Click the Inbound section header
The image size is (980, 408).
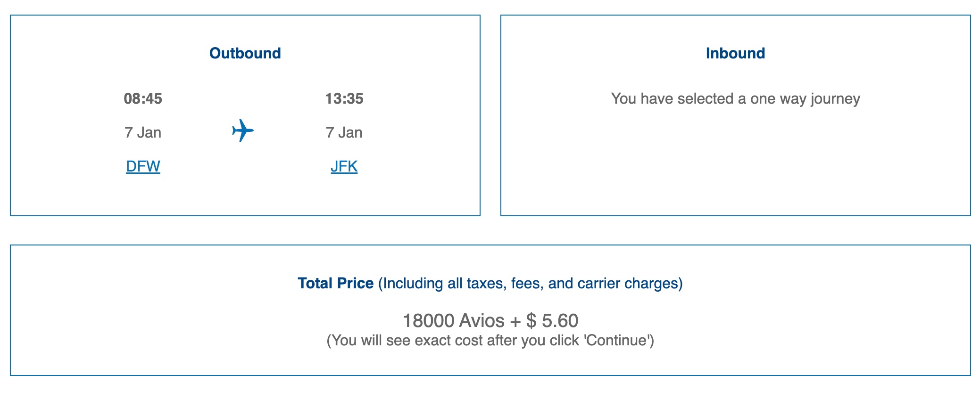[736, 53]
